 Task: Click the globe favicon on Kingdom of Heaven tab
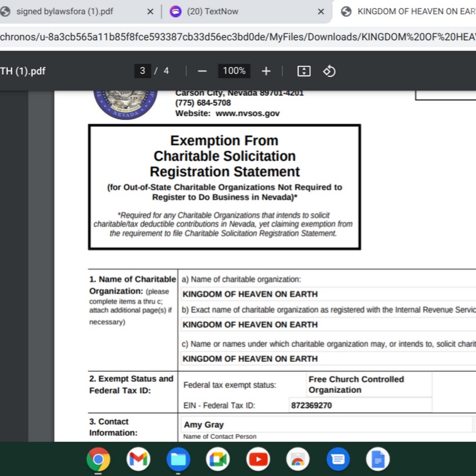(x=346, y=12)
